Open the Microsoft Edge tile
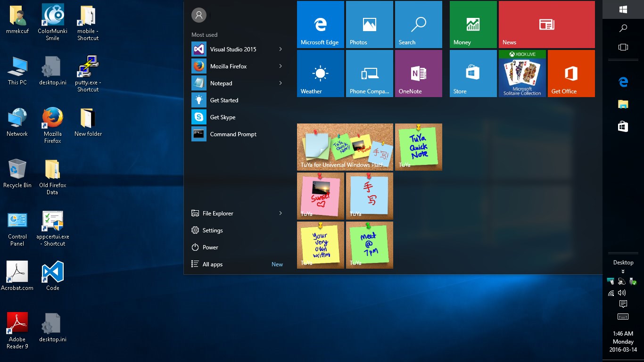Image resolution: width=644 pixels, height=362 pixels. [x=321, y=25]
